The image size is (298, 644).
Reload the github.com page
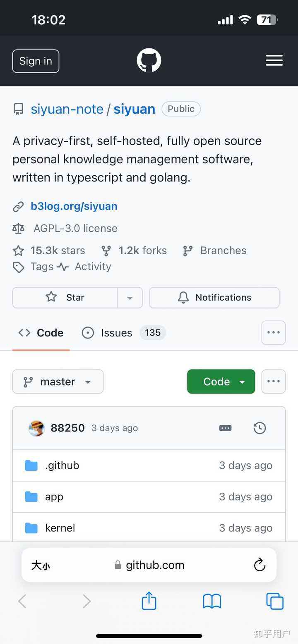[x=260, y=565]
